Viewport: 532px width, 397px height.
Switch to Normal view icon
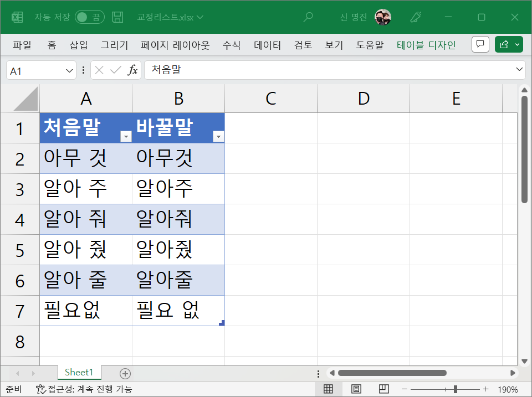(x=328, y=389)
